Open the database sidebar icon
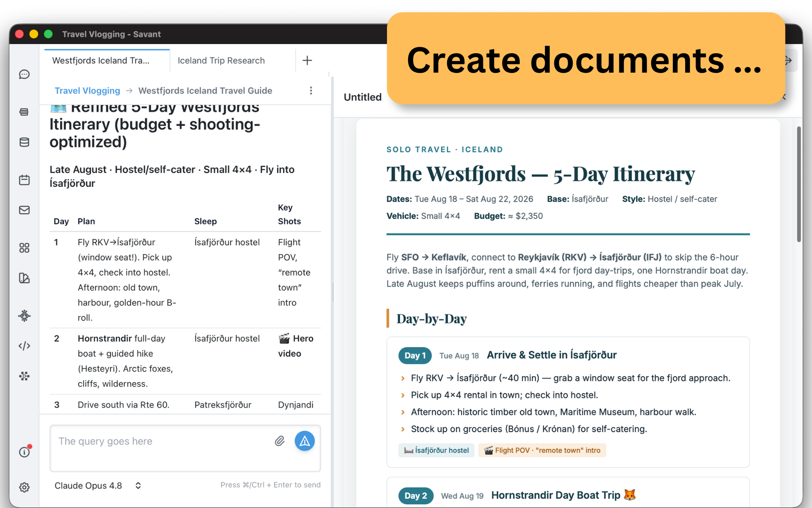The height and width of the screenshot is (508, 812). 24,142
